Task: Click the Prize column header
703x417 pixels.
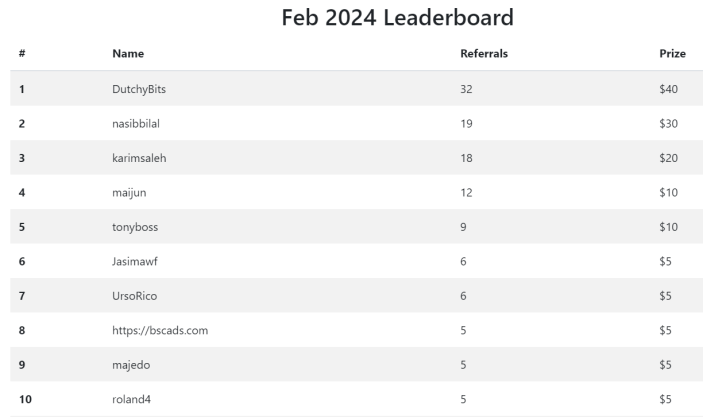Action: [672, 53]
